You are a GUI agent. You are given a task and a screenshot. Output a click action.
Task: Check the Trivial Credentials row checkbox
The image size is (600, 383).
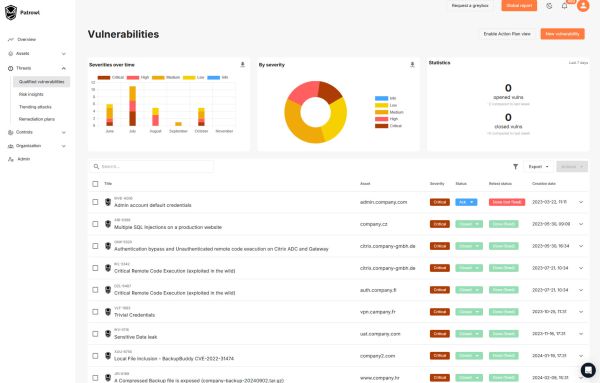(x=95, y=312)
